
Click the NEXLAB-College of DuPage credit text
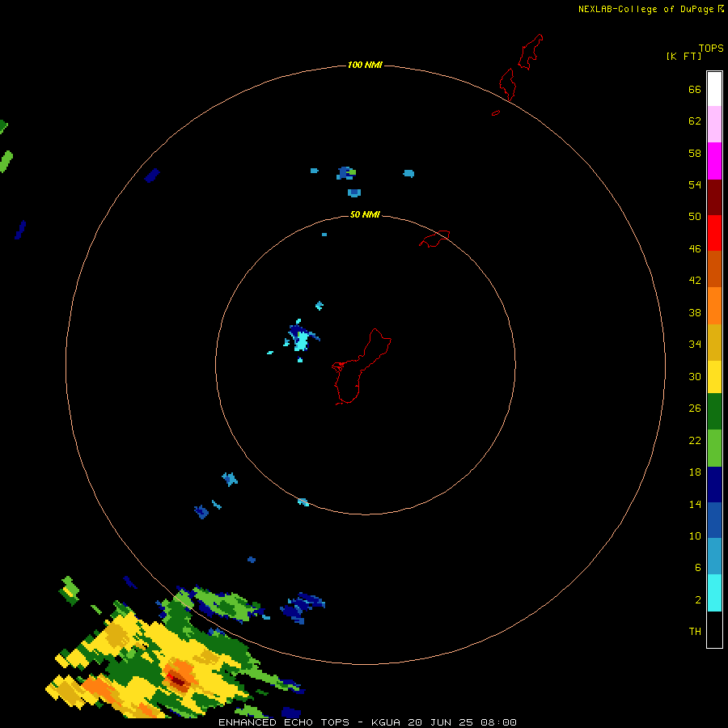(651, 9)
